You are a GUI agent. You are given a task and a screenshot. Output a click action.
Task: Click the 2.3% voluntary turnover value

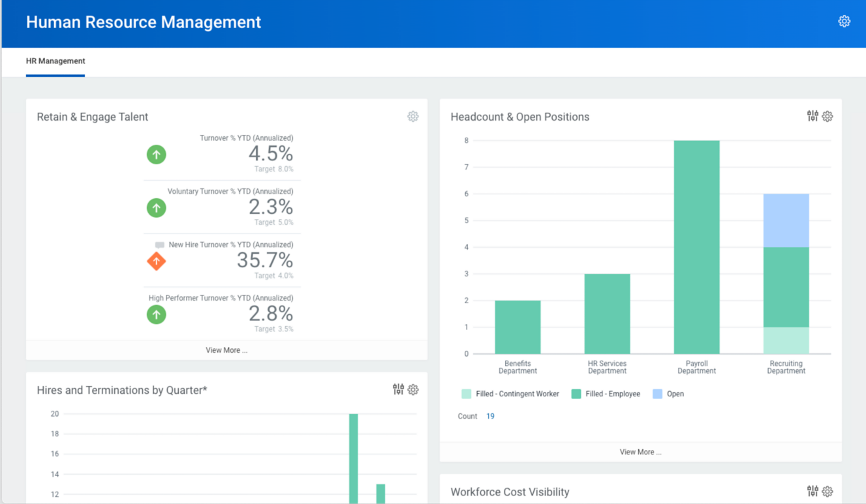(271, 207)
